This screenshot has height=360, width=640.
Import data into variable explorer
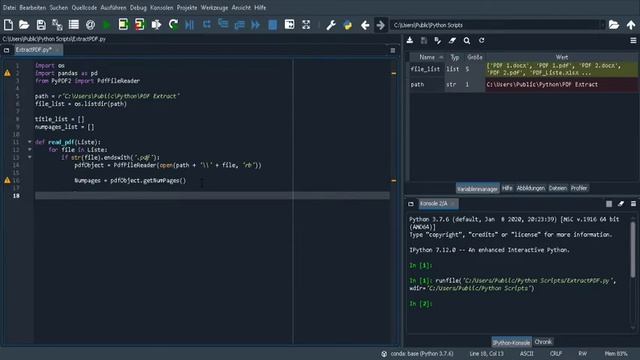coord(410,40)
